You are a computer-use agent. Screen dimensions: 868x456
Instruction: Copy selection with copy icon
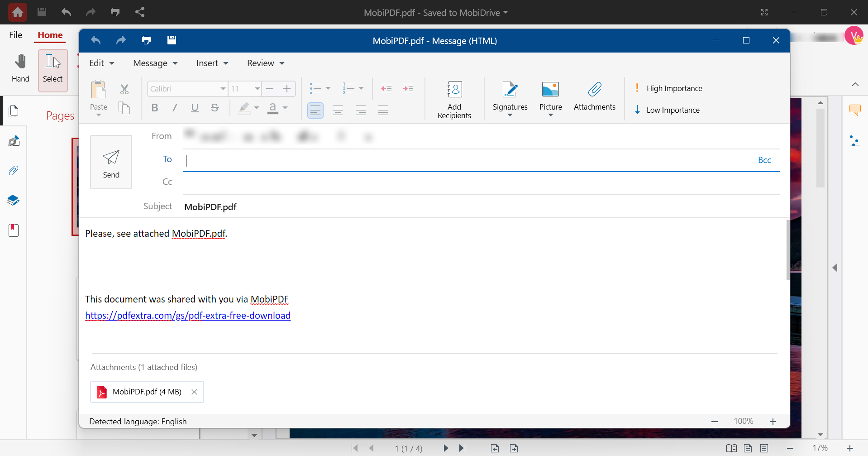pyautogui.click(x=124, y=108)
